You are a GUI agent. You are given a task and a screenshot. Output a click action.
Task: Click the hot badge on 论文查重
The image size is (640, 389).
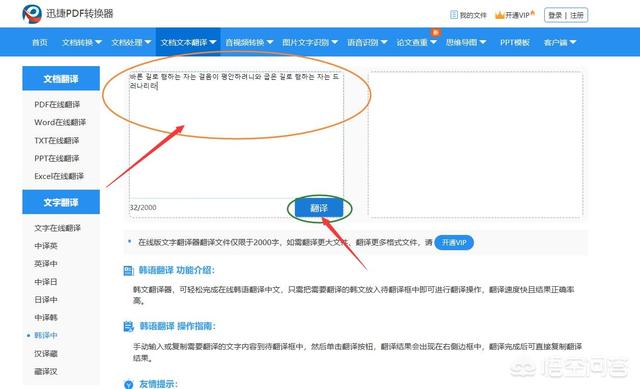(x=436, y=32)
